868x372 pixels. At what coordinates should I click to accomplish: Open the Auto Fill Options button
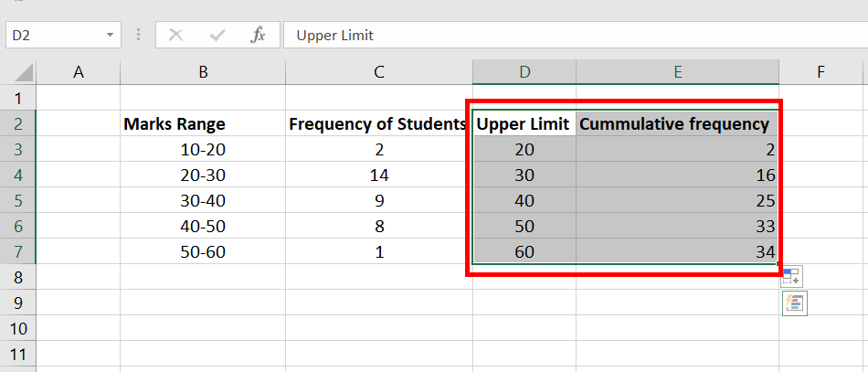[791, 276]
